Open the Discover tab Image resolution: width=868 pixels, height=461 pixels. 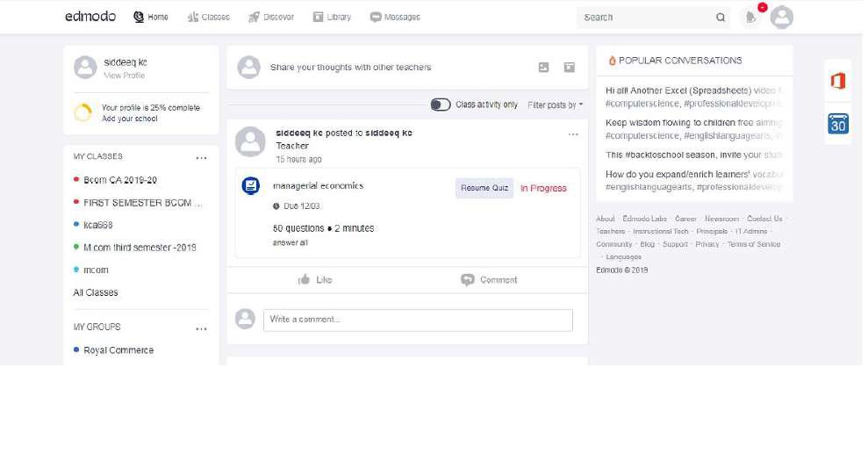[x=271, y=18]
